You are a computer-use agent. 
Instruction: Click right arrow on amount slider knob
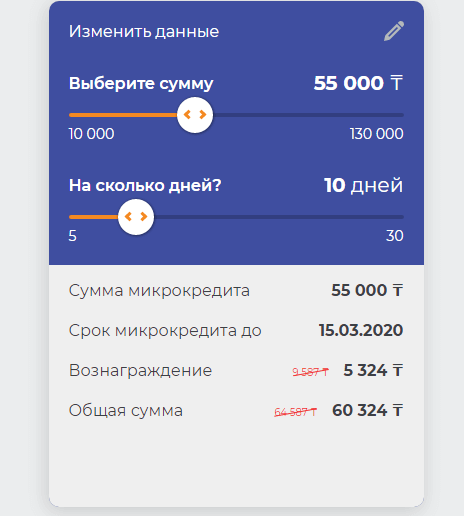click(203, 115)
